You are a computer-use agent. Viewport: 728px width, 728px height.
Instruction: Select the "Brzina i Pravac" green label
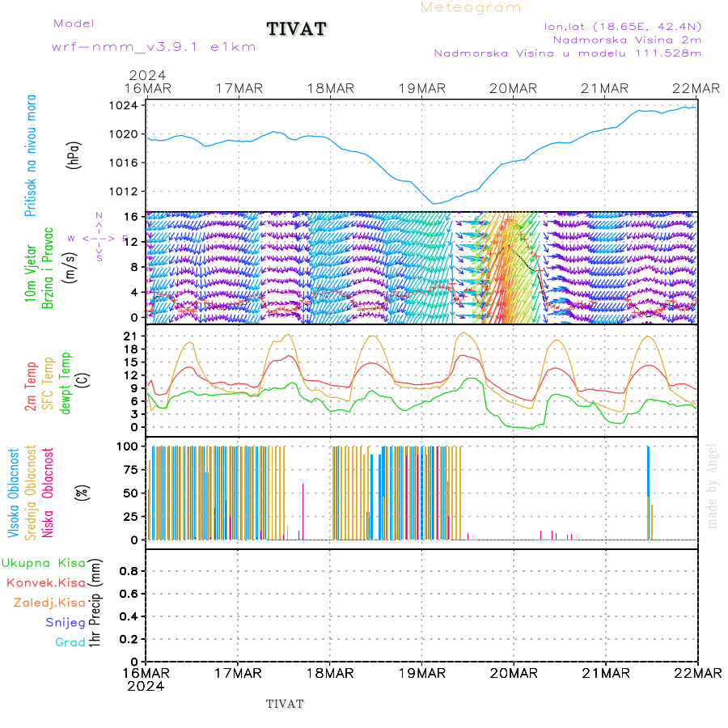pyautogui.click(x=48, y=269)
